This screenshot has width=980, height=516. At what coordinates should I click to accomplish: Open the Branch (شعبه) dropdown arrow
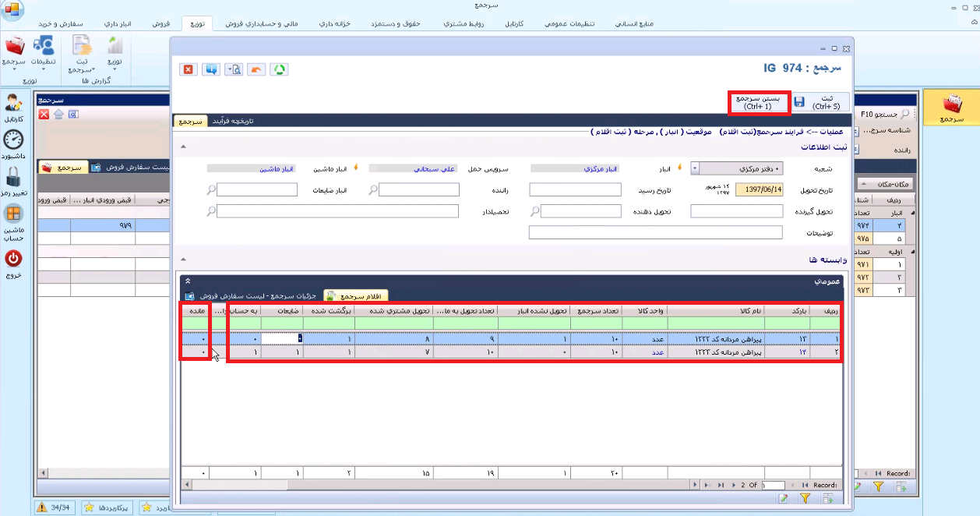pyautogui.click(x=695, y=168)
